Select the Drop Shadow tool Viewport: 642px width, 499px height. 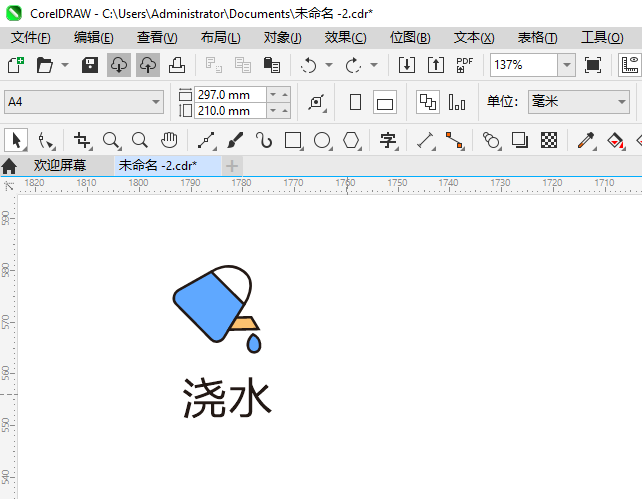[x=520, y=140]
